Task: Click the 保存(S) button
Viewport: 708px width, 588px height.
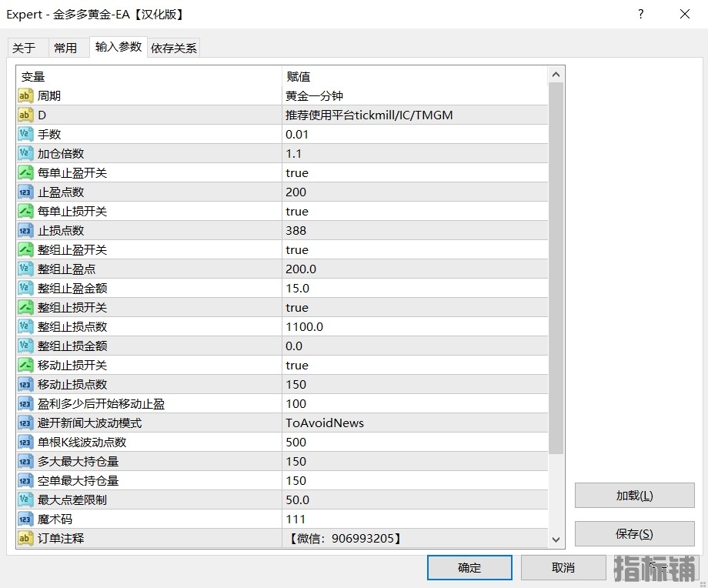Action: 634,534
